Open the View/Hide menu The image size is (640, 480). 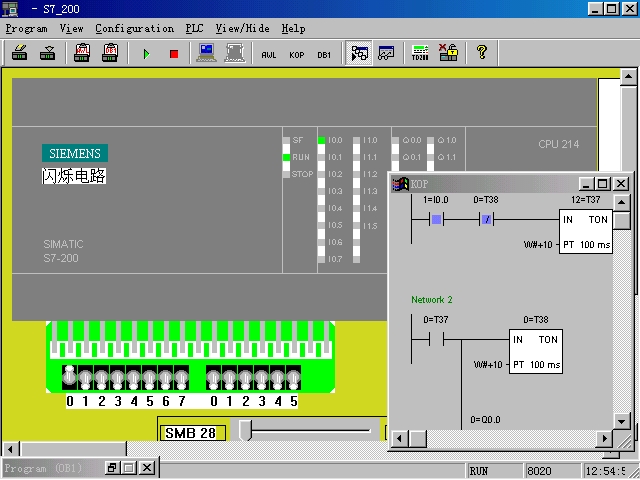(x=242, y=29)
